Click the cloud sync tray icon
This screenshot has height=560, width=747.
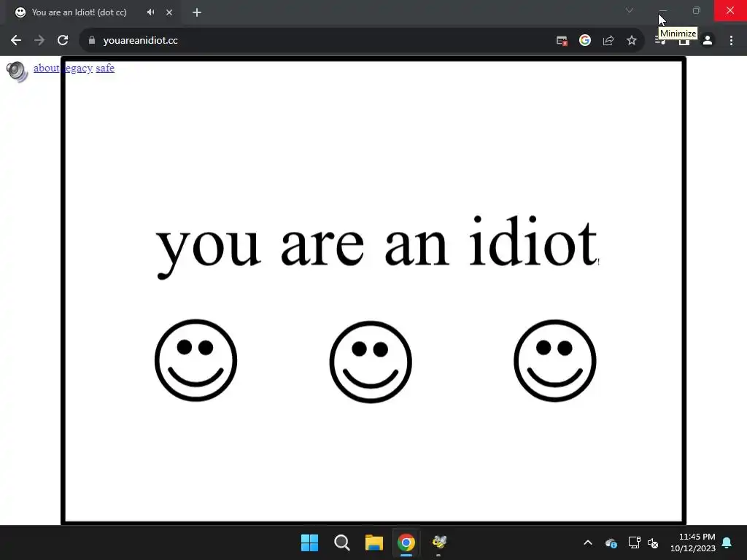point(611,542)
